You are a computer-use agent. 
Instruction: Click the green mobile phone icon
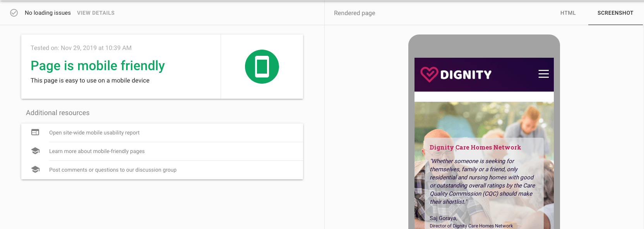(262, 67)
